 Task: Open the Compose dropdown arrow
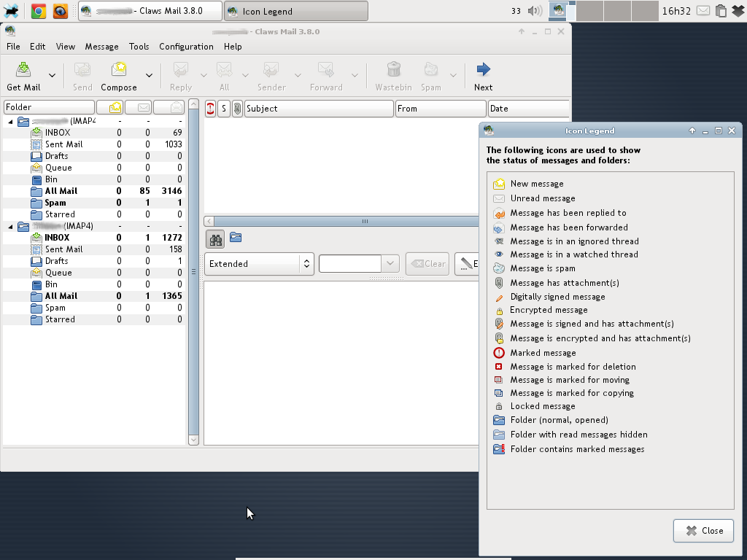149,75
